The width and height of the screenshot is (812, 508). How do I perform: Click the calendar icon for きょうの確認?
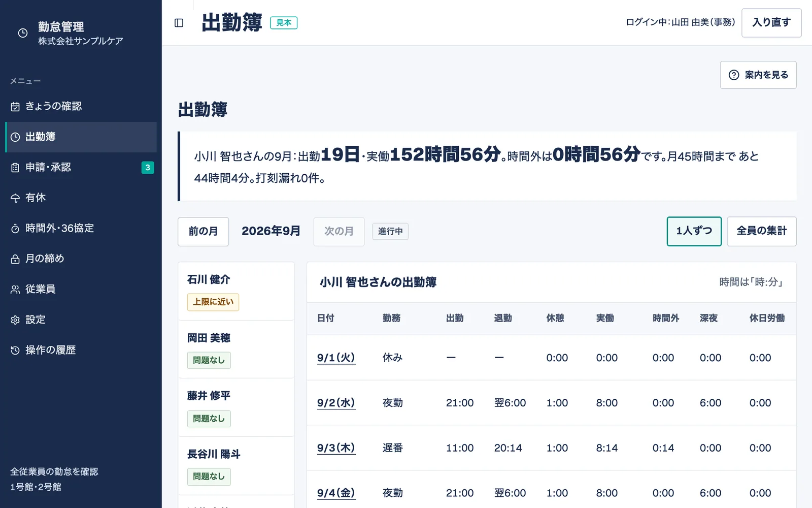pyautogui.click(x=15, y=107)
